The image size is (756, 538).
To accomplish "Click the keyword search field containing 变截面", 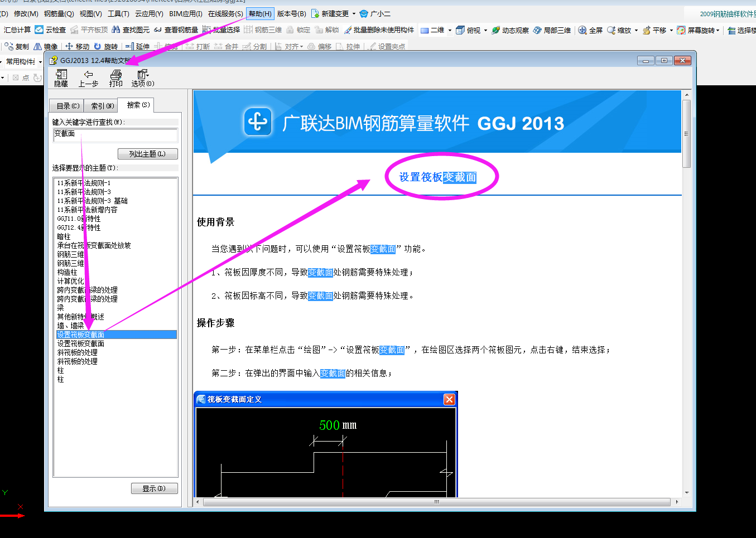I will point(115,134).
